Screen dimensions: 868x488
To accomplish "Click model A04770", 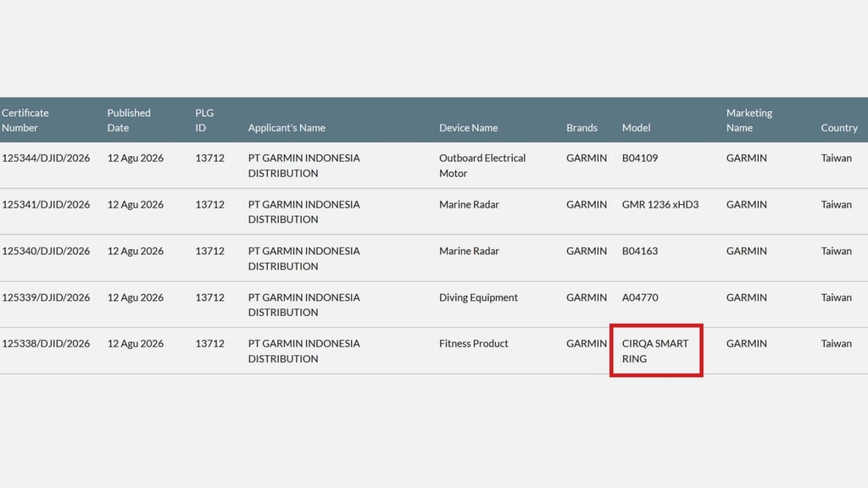I will (640, 297).
